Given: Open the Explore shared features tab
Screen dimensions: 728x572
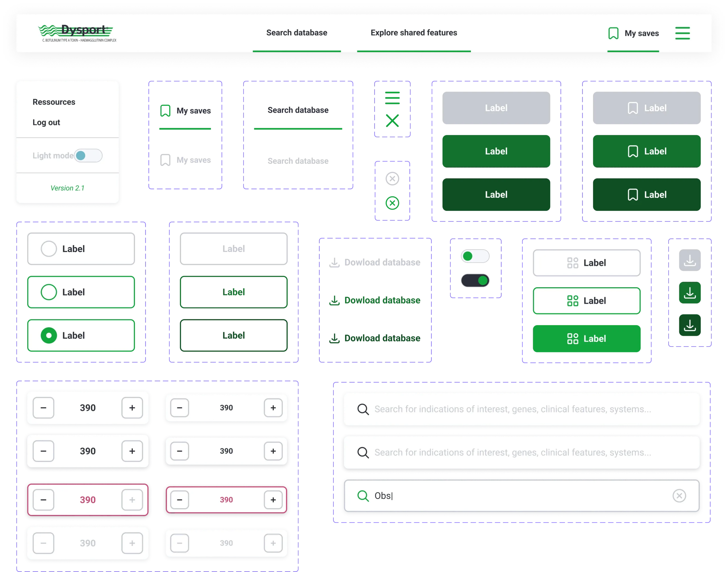Looking at the screenshot, I should click(x=413, y=33).
